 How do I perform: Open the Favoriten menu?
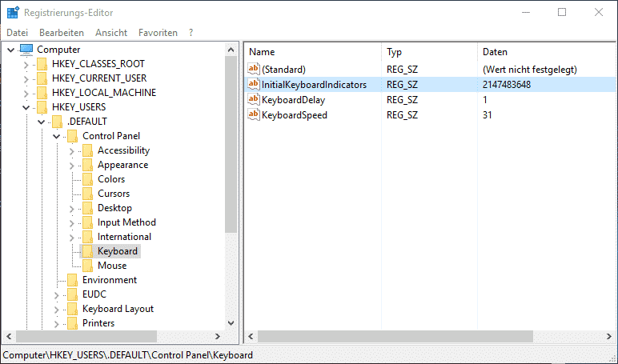(x=158, y=32)
